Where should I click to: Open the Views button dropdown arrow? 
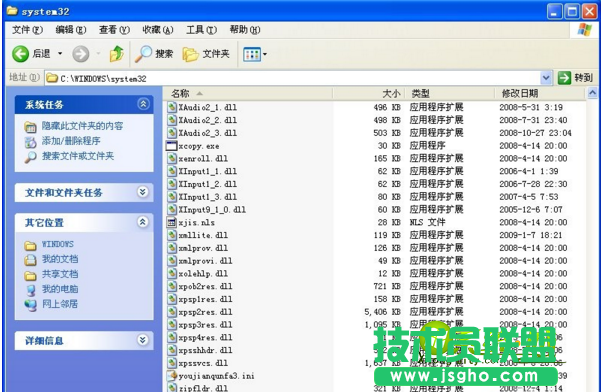[265, 54]
